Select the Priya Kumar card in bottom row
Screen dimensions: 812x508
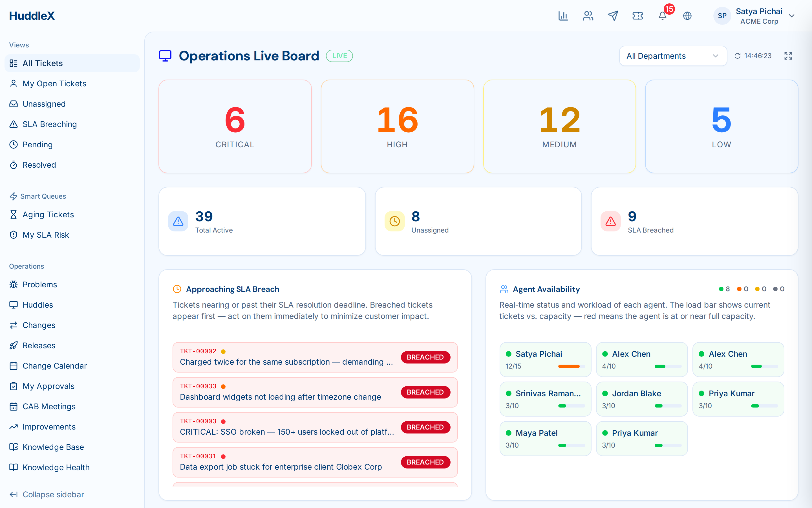coord(641,439)
